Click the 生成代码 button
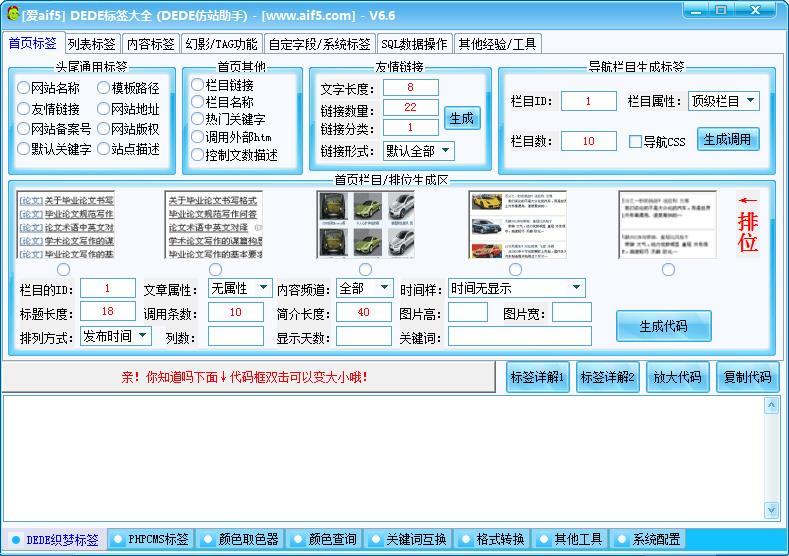 [663, 325]
